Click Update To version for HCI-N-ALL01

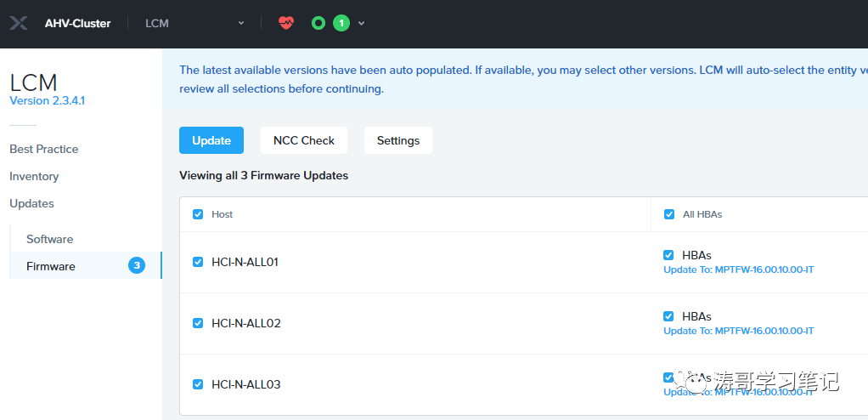click(738, 270)
